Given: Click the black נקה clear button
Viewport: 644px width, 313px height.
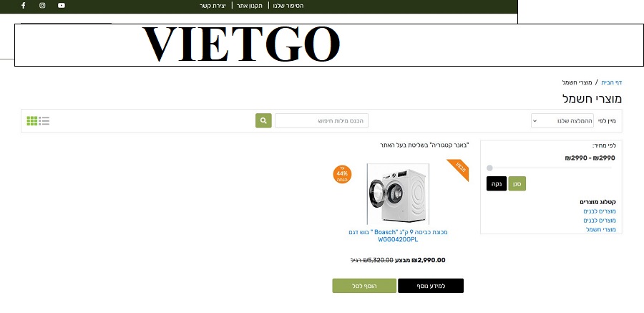Looking at the screenshot, I should point(497,184).
